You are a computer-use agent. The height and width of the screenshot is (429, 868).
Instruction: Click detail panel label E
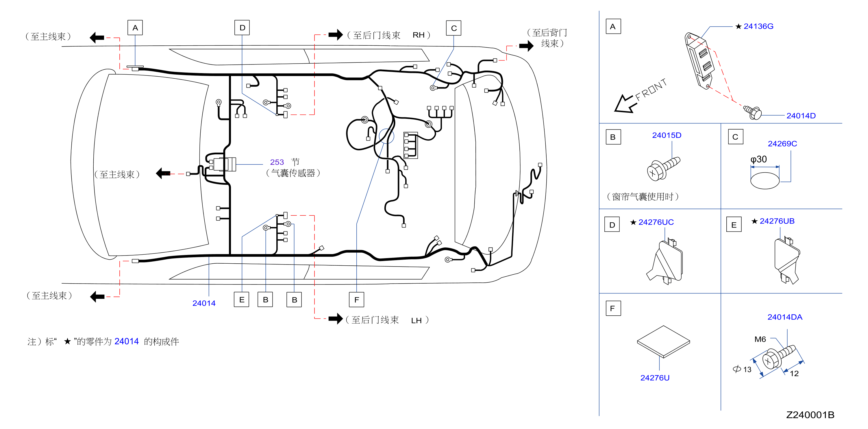[734, 224]
